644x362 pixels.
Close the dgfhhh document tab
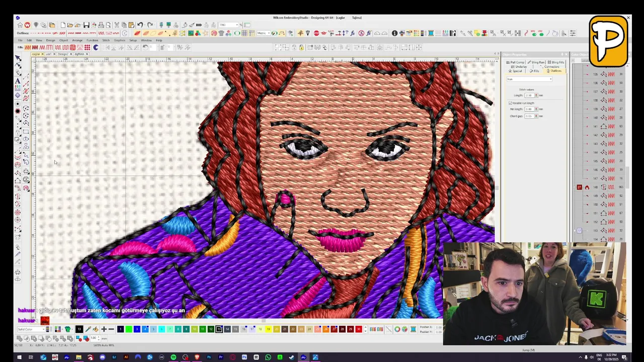click(x=87, y=54)
